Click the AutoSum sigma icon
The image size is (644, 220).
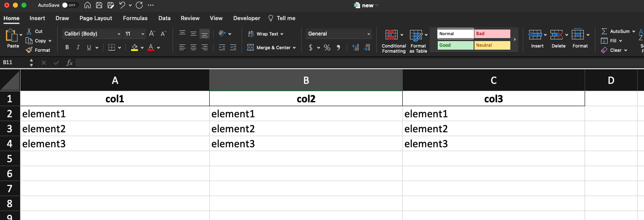[x=604, y=31]
